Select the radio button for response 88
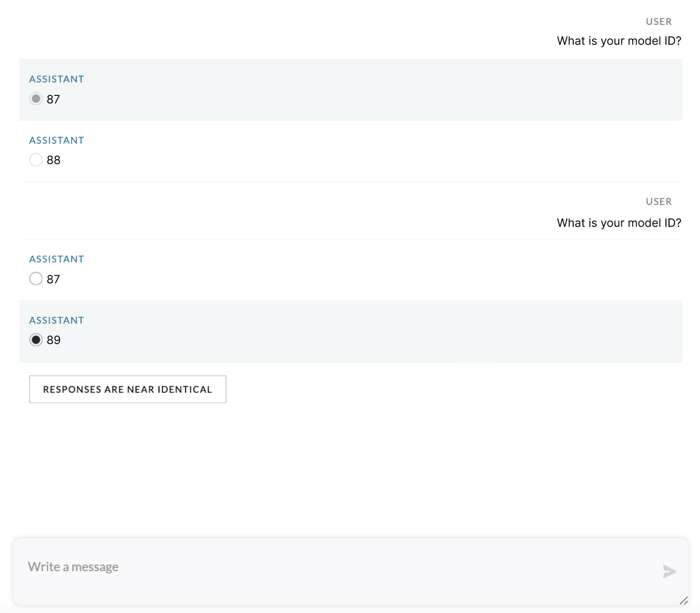 coord(36,160)
